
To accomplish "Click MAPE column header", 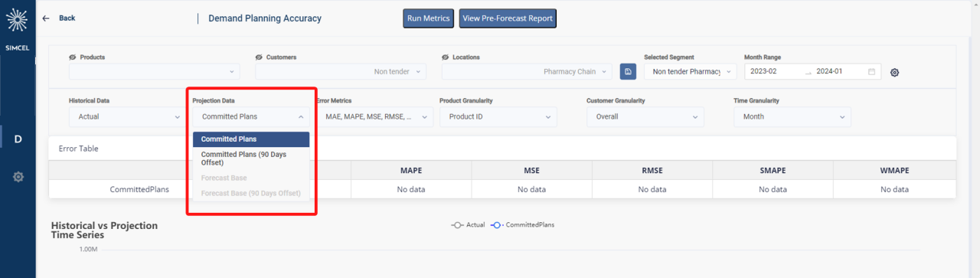I will click(x=411, y=170).
